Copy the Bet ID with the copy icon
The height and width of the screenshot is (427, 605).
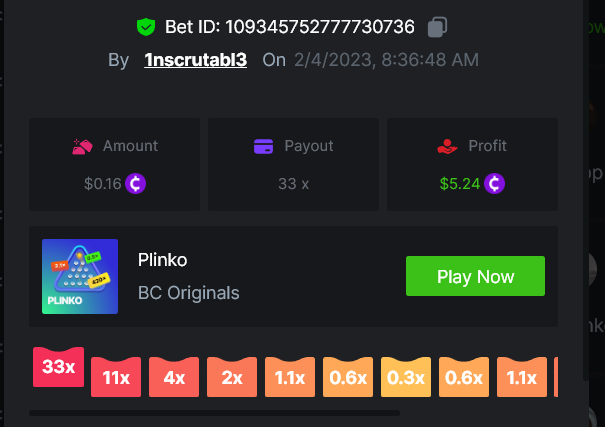[437, 27]
